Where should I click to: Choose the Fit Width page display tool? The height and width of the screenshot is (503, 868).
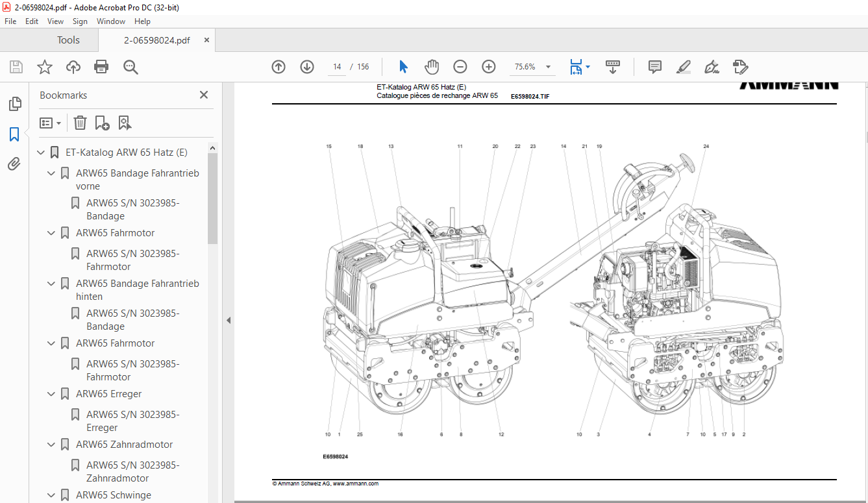tap(575, 67)
